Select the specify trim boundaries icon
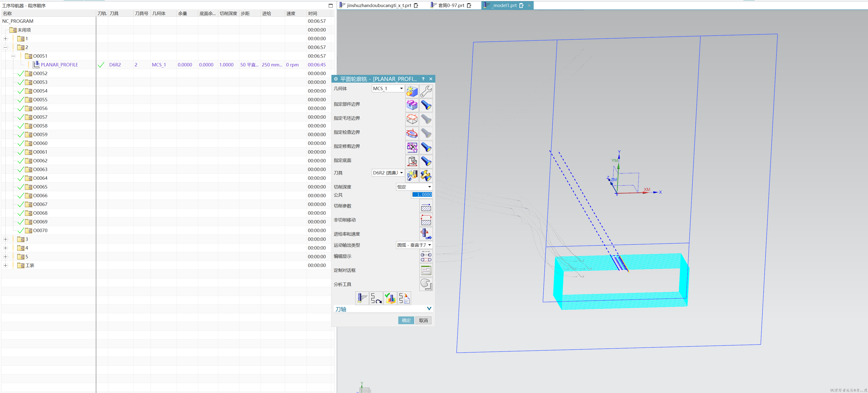The height and width of the screenshot is (393, 868). click(412, 148)
